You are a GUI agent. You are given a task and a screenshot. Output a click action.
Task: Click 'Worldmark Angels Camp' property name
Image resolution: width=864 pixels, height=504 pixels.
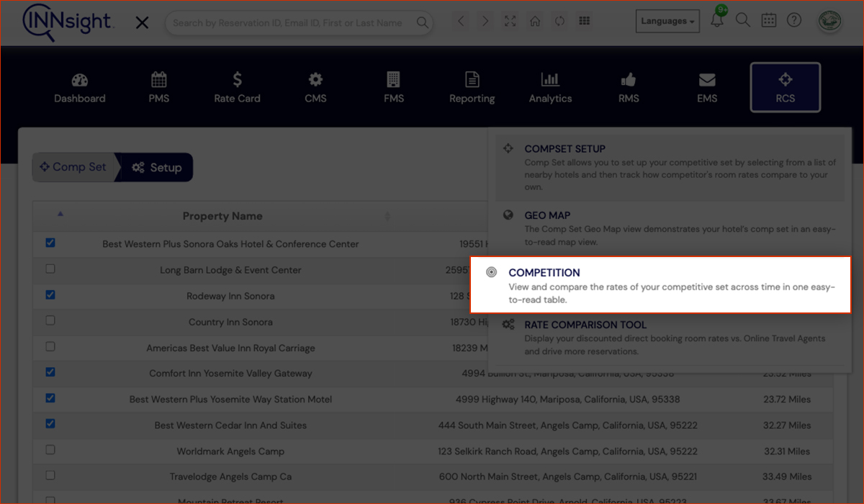click(230, 451)
